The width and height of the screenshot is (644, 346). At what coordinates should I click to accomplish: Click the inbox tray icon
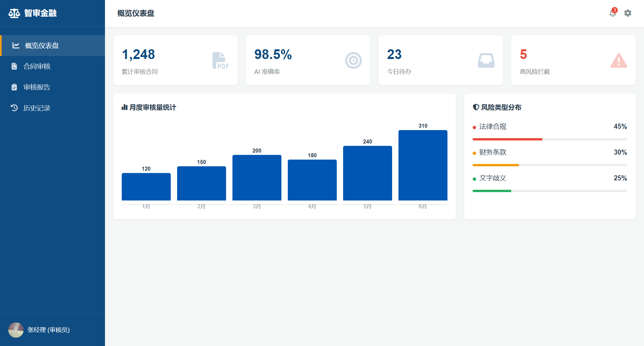click(x=486, y=61)
